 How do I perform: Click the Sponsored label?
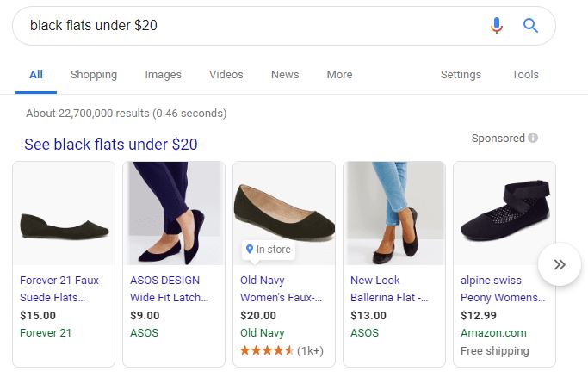(x=498, y=138)
